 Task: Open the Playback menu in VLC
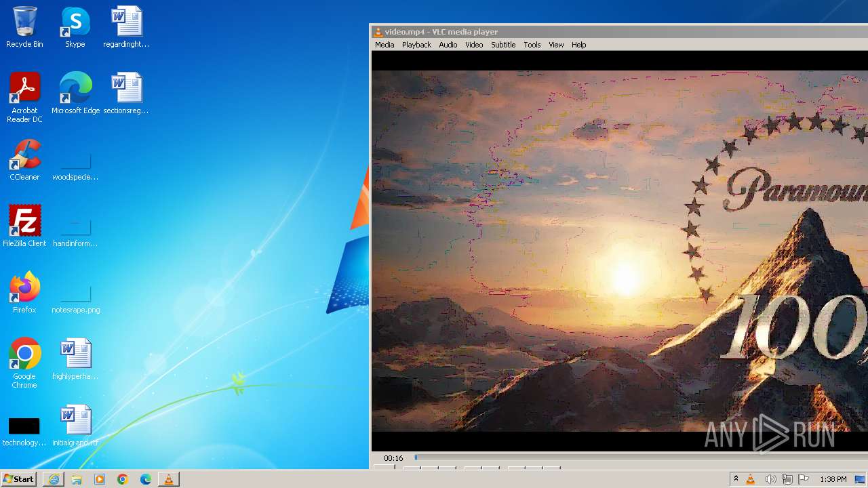point(416,45)
